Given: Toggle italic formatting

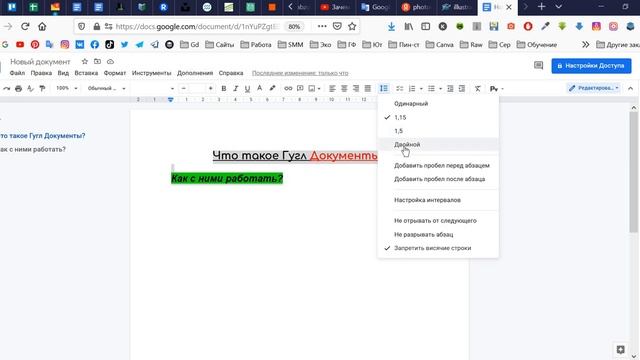Looking at the screenshot, I should [236, 89].
